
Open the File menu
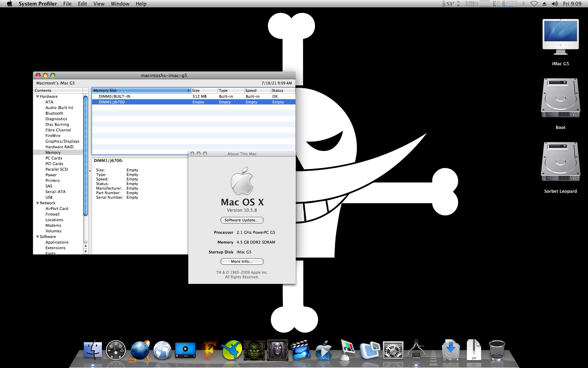point(68,4)
